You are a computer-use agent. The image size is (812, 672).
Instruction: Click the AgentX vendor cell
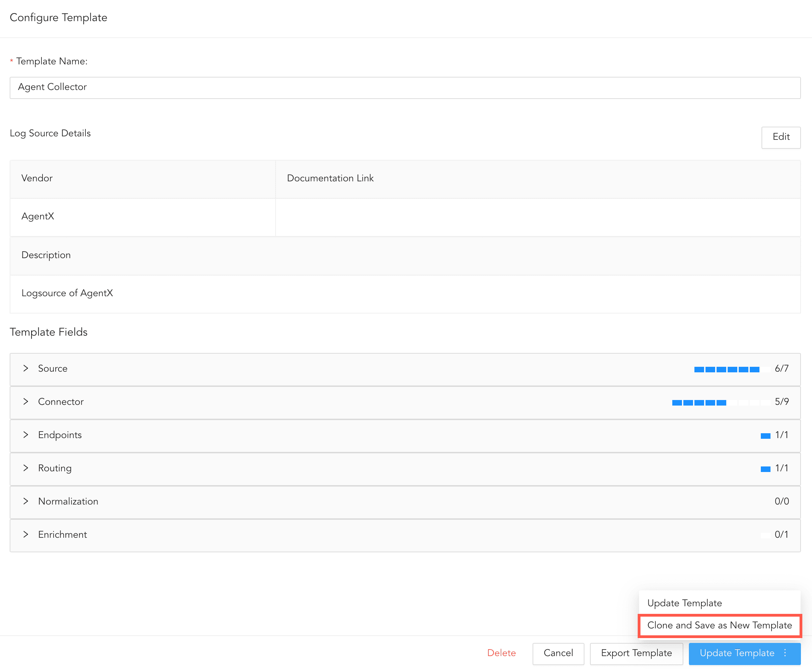[x=38, y=217]
